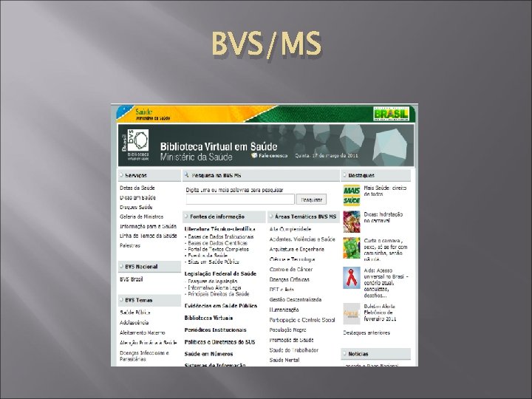The height and width of the screenshot is (399, 532).
Task: Open Saúde Mental link
Action: click(284, 360)
